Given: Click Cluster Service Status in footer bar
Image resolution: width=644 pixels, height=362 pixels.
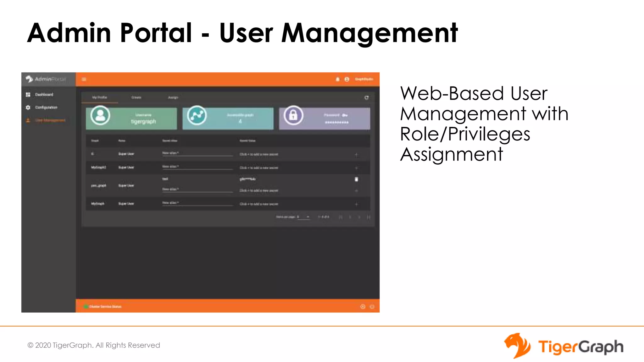Looking at the screenshot, I should (x=105, y=306).
